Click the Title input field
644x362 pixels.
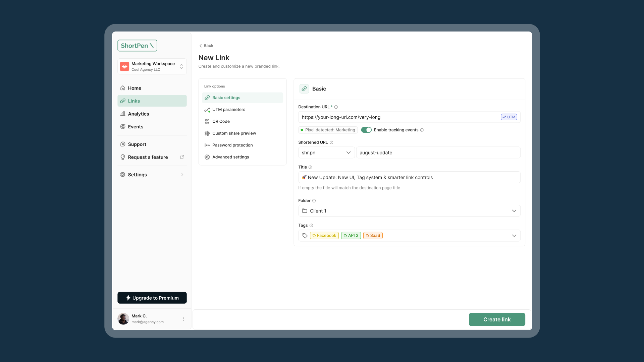click(x=409, y=177)
